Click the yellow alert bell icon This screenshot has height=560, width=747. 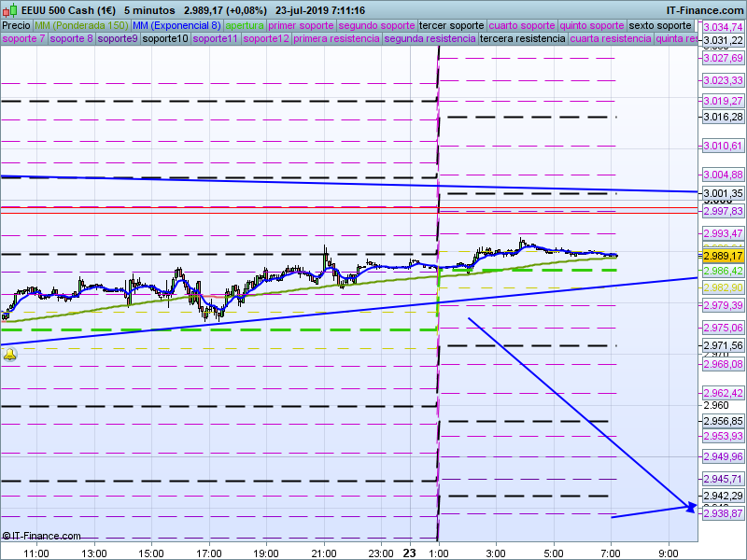click(9, 356)
